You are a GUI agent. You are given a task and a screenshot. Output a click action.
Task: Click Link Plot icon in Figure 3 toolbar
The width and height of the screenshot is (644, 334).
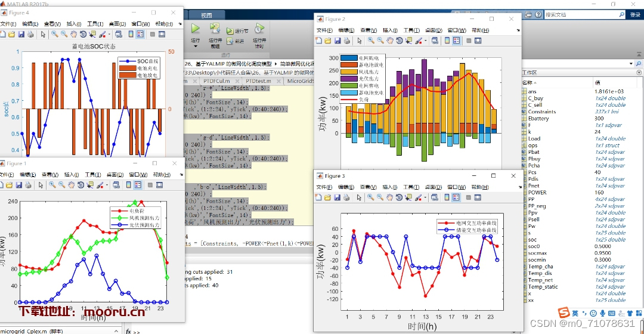[x=435, y=197]
